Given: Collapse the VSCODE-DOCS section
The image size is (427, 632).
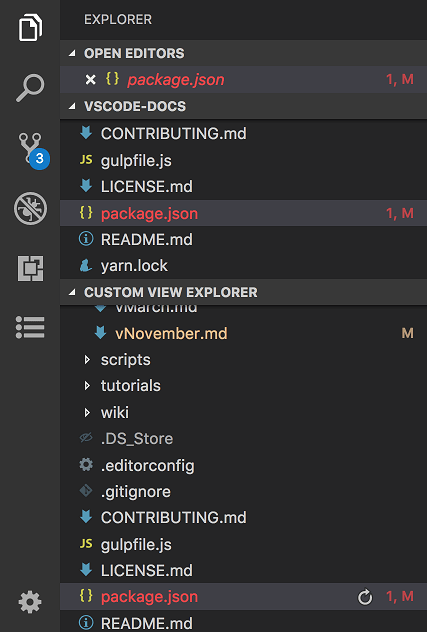Looking at the screenshot, I should pyautogui.click(x=72, y=106).
